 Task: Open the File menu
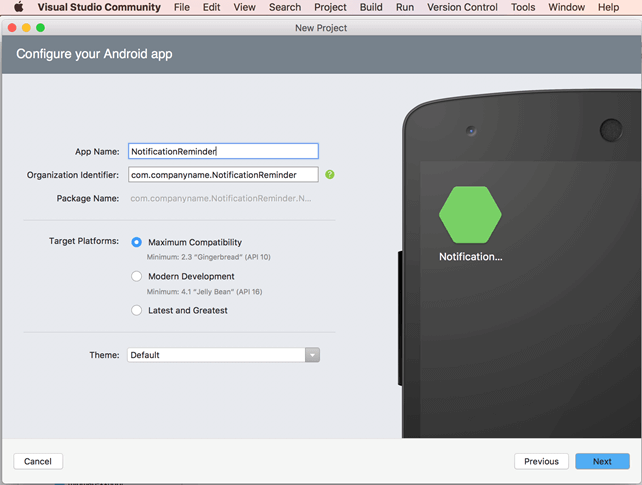[x=182, y=7]
